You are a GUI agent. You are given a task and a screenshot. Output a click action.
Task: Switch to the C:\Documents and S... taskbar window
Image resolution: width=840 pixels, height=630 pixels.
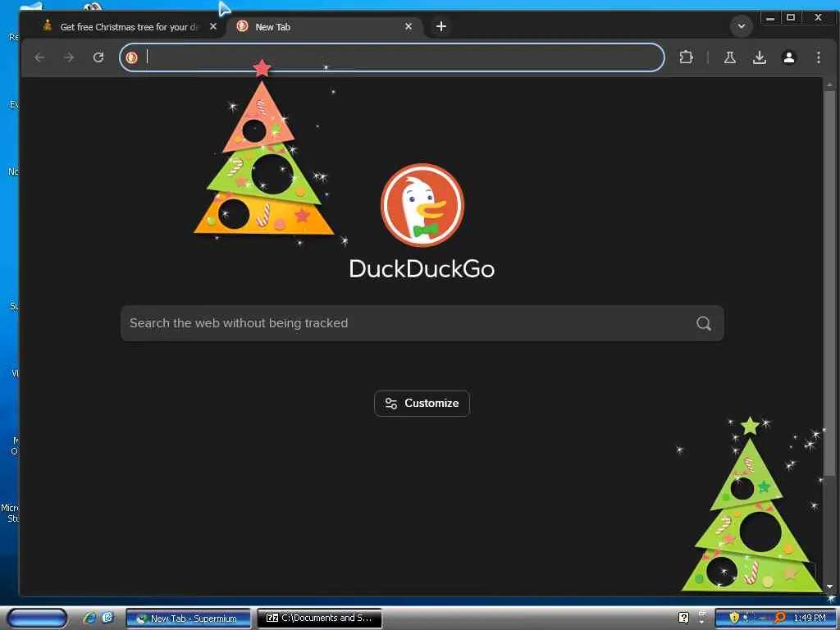[x=319, y=619]
